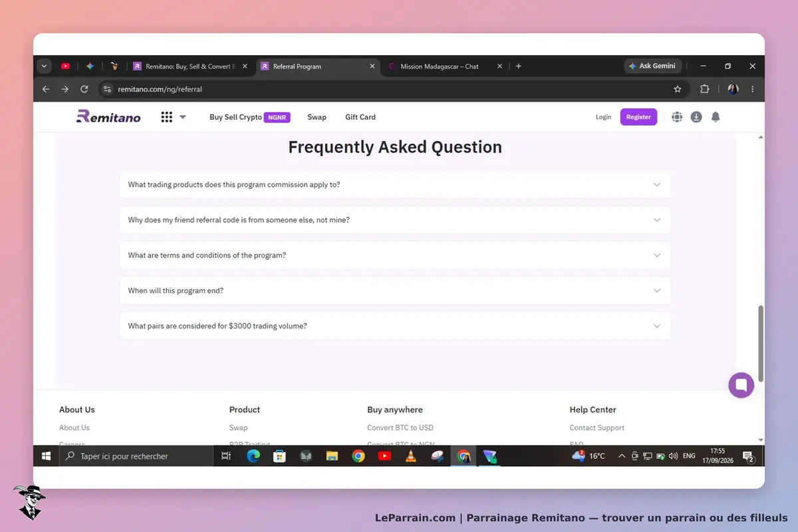Reload the current page

(84, 89)
